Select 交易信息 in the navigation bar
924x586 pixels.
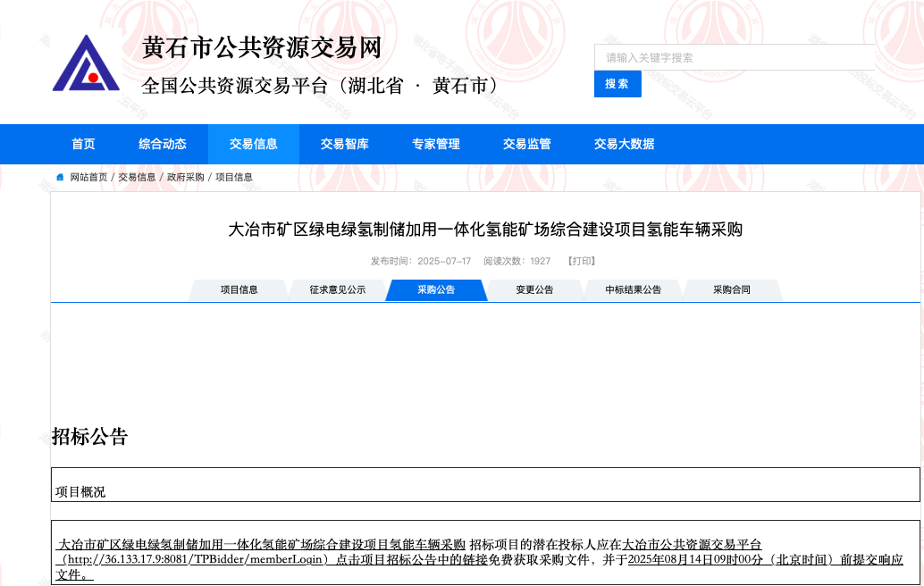coord(254,144)
